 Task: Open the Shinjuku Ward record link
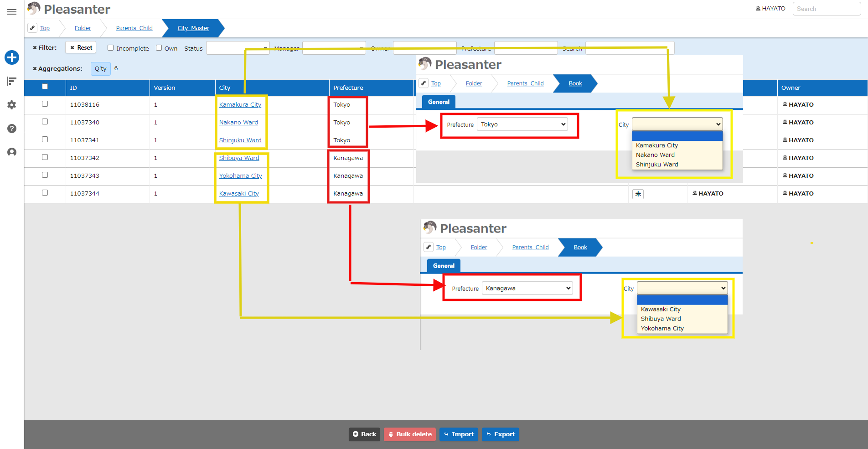pos(240,140)
